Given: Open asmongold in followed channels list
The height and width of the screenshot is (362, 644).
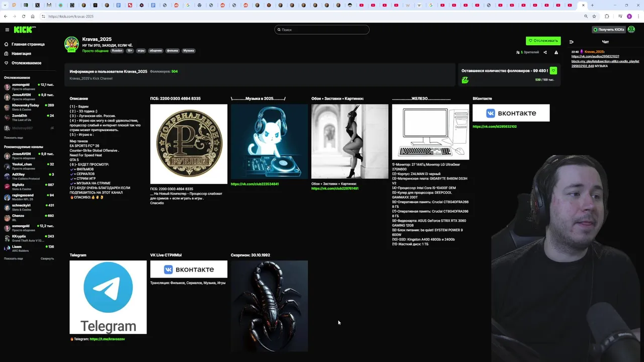Looking at the screenshot, I should (x=29, y=86).
